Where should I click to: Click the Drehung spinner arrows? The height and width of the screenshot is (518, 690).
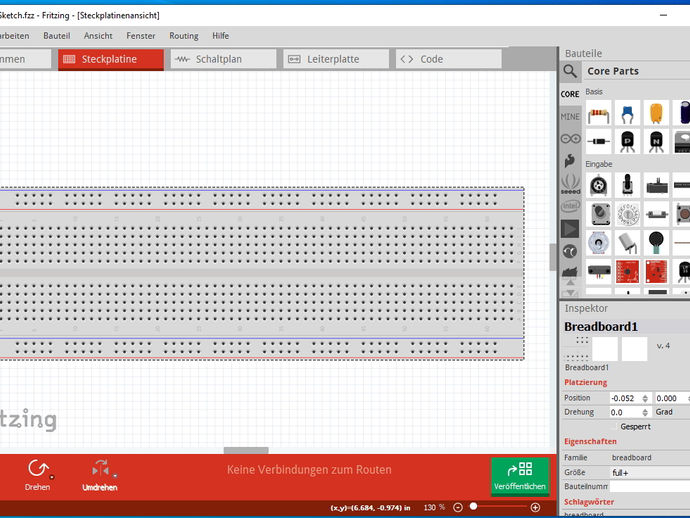(x=645, y=412)
